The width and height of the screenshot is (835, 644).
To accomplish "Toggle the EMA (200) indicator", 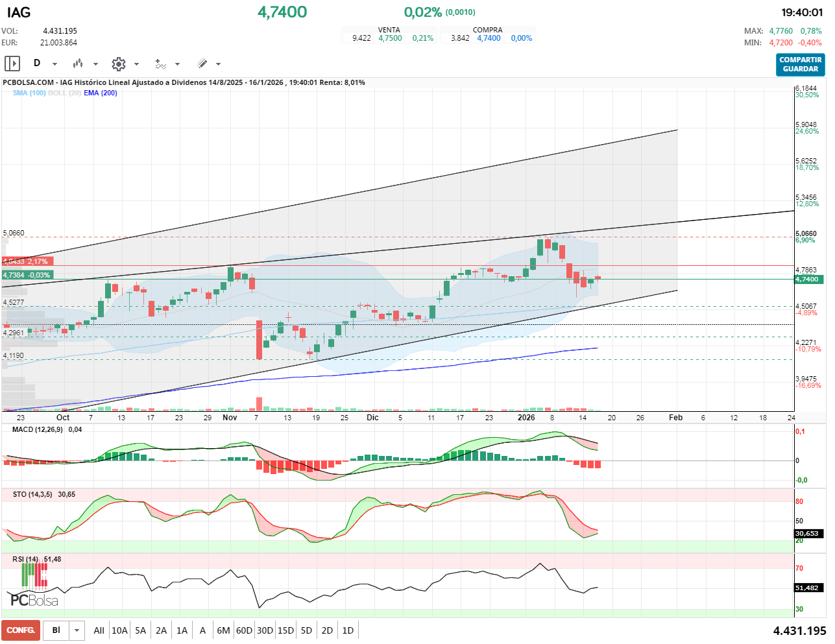I will 101,93.
